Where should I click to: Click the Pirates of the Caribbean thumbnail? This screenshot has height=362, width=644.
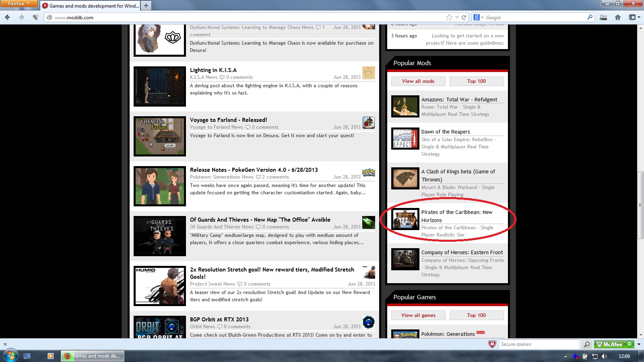405,219
